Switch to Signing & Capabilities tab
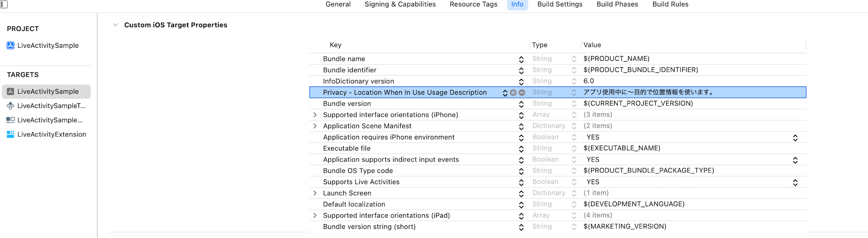 400,4
